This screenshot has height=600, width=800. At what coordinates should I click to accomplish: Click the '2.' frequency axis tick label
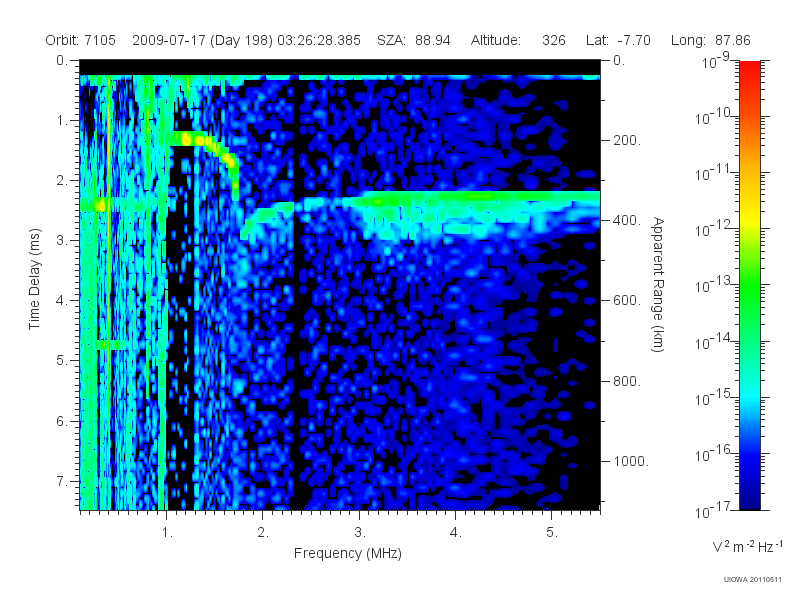click(x=263, y=533)
